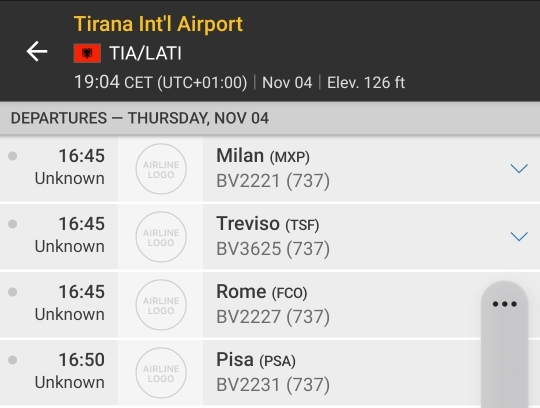Select flight BV3625 to Treviso
Screen dimensions: 540x408
[270, 237]
